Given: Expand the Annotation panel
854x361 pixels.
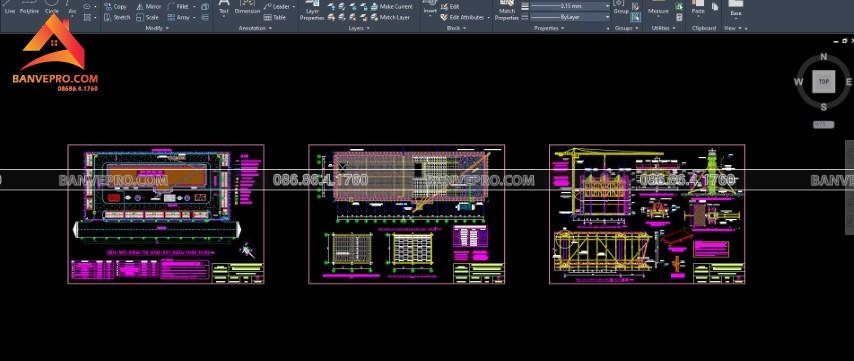Looking at the screenshot, I should point(255,28).
